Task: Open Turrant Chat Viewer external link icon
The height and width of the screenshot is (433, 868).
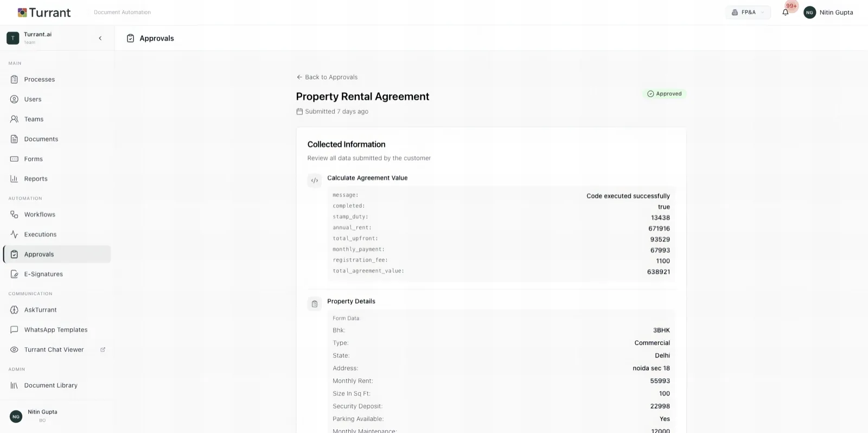Action: pos(103,349)
